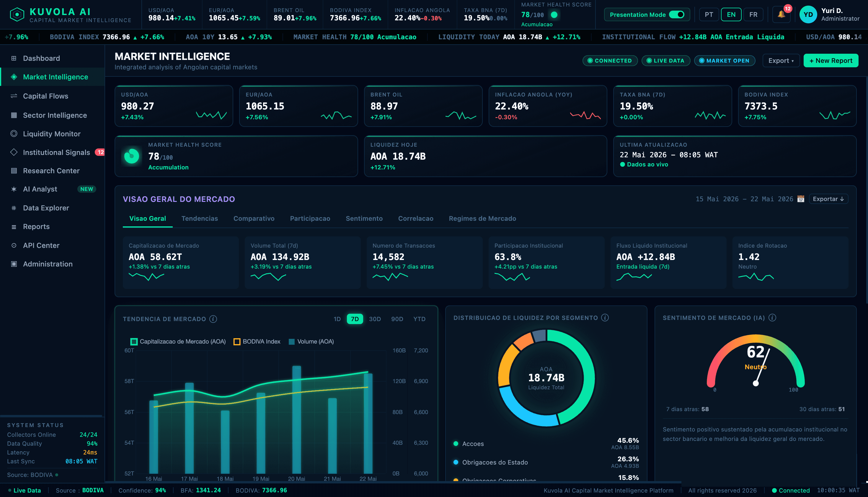The image size is (868, 497).
Task: Click info icon beside Distribuicao de Liquidez
Action: coord(605,318)
